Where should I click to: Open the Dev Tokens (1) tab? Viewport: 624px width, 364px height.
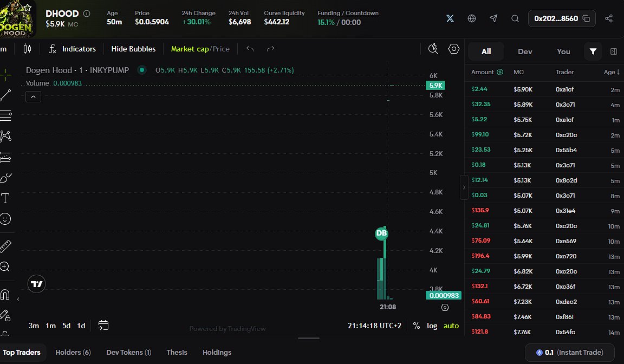(129, 353)
